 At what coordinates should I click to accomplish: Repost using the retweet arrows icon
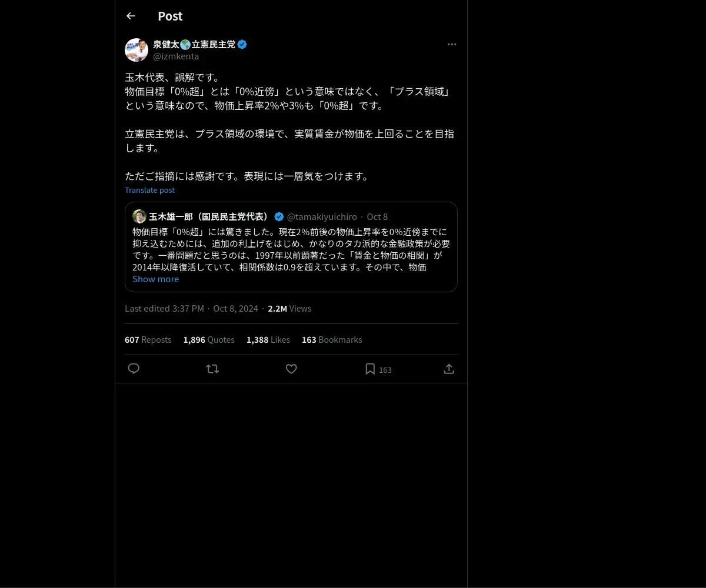click(x=212, y=369)
